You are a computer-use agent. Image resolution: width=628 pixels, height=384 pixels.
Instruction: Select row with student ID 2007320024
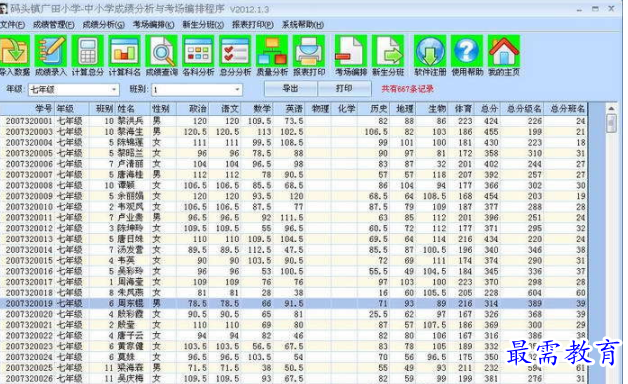(x=294, y=357)
